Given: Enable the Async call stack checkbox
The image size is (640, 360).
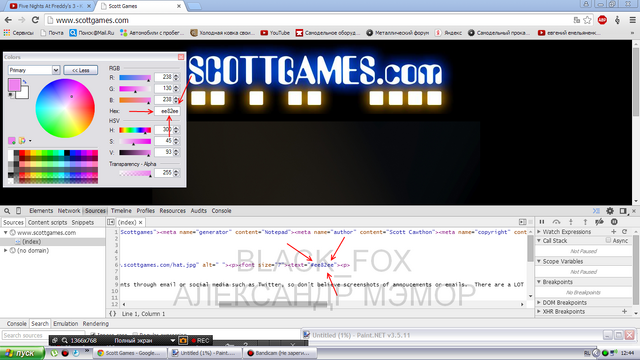Looking at the screenshot, I should coord(608,240).
